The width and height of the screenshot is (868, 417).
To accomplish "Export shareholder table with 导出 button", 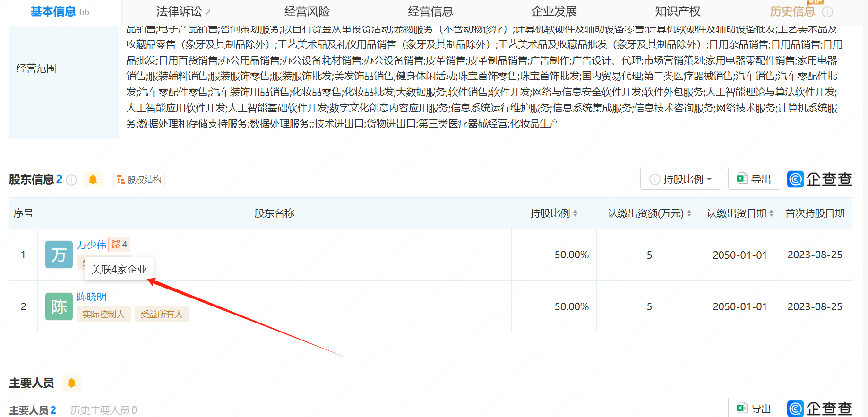I will 754,179.
